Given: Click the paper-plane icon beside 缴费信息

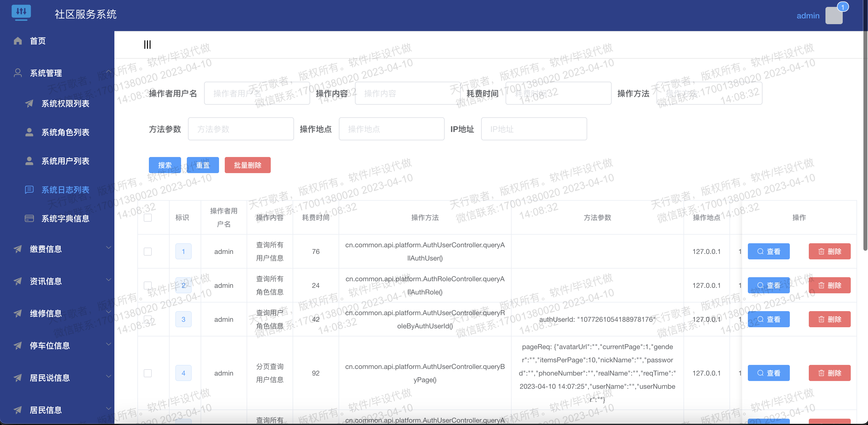Looking at the screenshot, I should [x=18, y=249].
